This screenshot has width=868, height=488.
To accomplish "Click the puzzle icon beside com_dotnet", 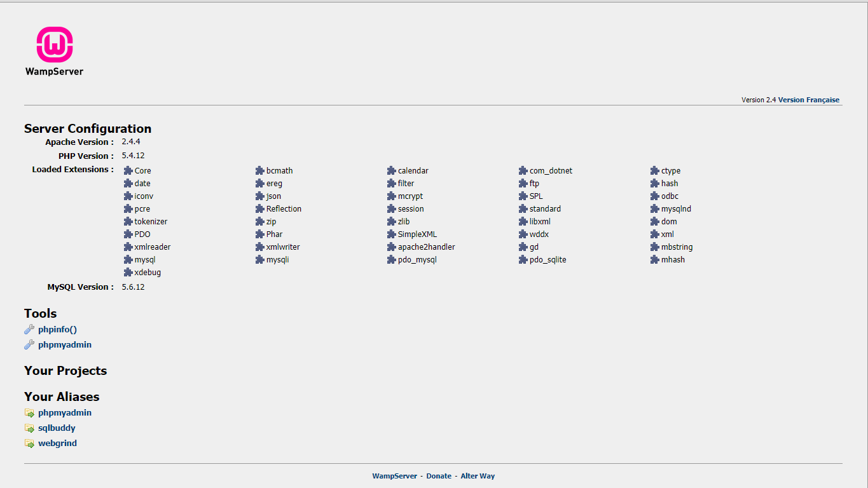I will point(523,171).
